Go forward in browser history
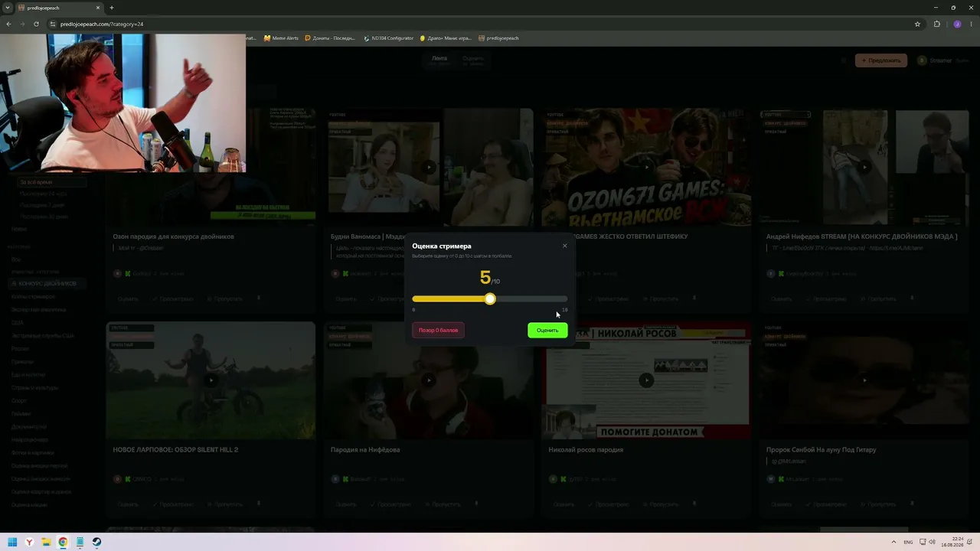This screenshot has width=980, height=551. pos(22,24)
